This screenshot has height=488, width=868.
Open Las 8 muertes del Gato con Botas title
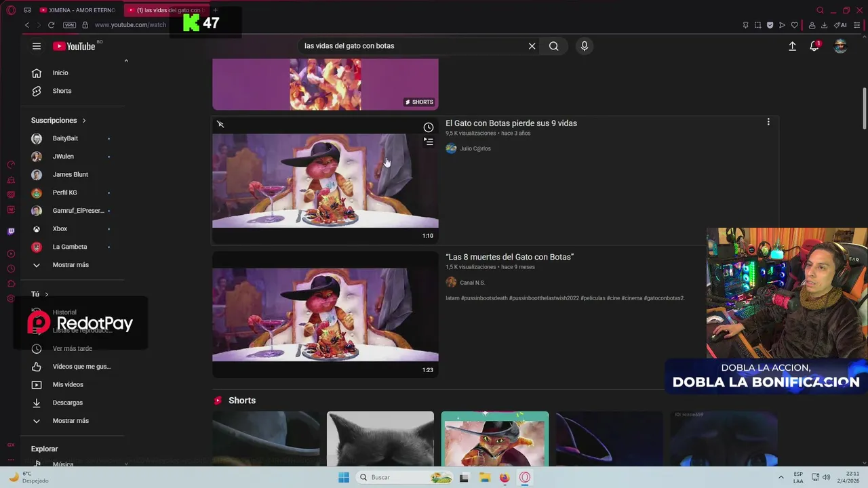coord(510,257)
